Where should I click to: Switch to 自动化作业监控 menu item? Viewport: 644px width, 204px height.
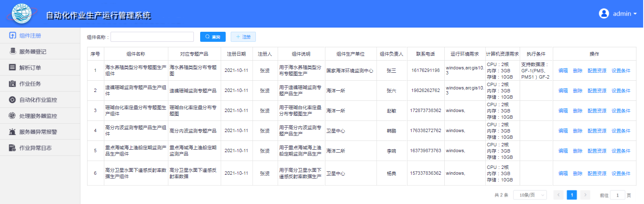40,99
